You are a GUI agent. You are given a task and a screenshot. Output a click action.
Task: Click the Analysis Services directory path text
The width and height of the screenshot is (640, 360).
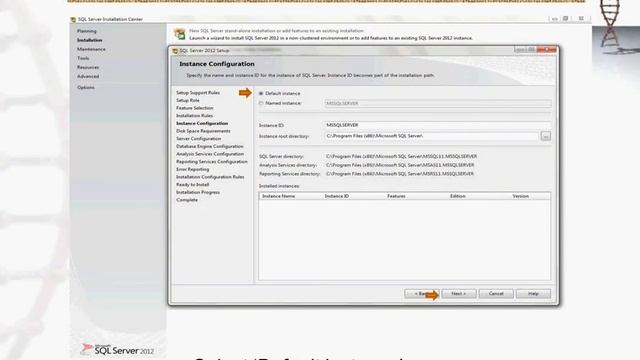click(x=400, y=165)
